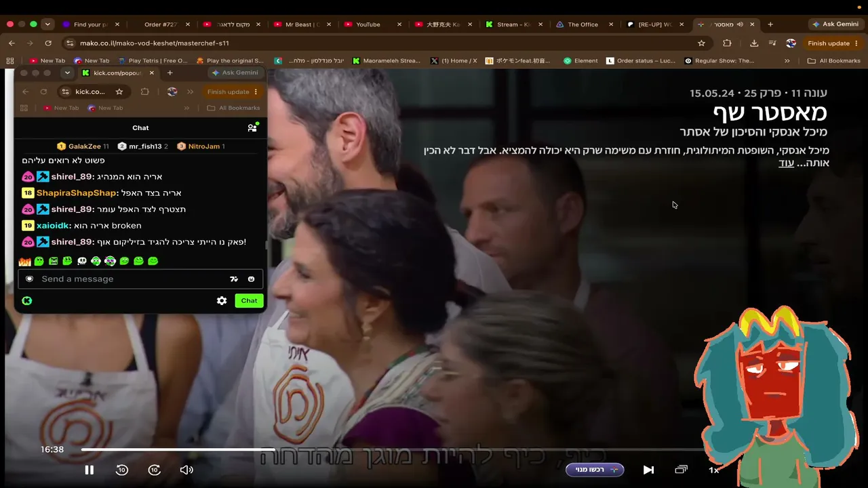The width and height of the screenshot is (868, 488).
Task: Open downloads in main window toolbar
Action: click(x=754, y=43)
